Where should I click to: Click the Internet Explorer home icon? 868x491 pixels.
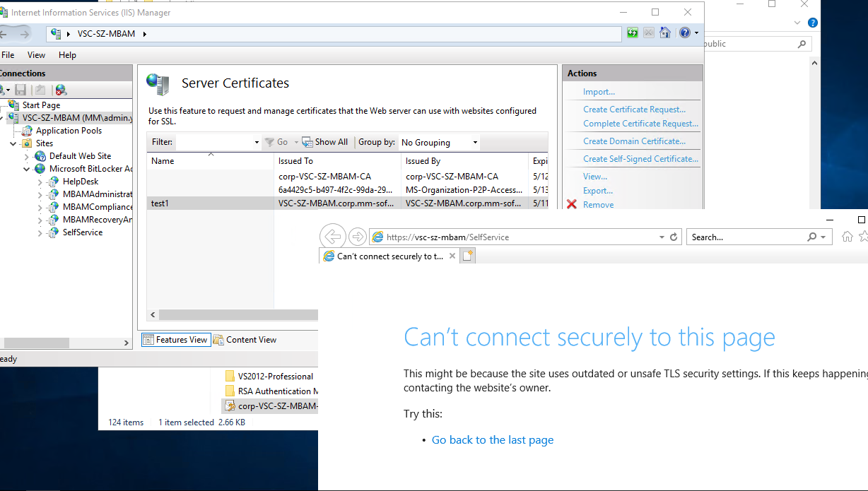click(847, 237)
